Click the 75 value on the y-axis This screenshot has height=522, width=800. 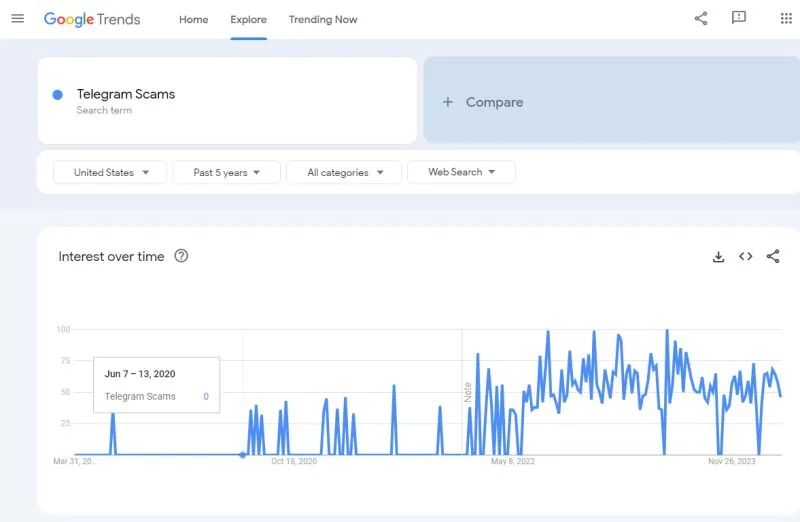point(65,361)
